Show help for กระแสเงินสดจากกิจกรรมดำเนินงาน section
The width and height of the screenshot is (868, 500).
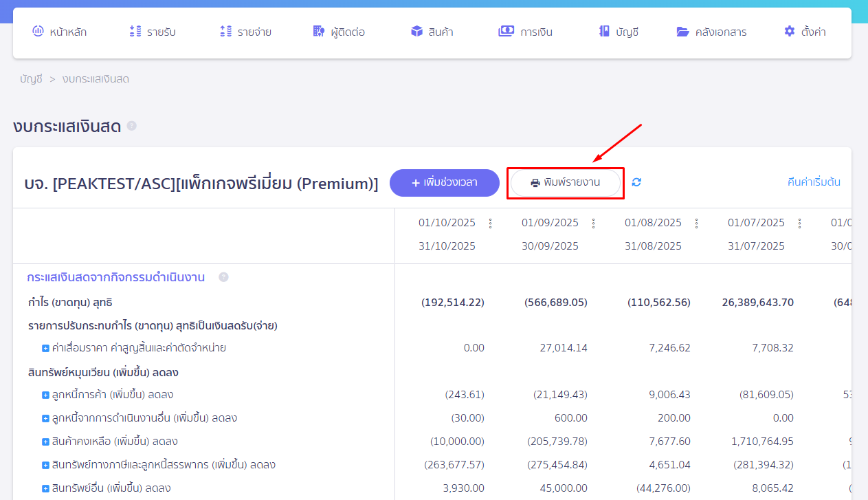(223, 277)
